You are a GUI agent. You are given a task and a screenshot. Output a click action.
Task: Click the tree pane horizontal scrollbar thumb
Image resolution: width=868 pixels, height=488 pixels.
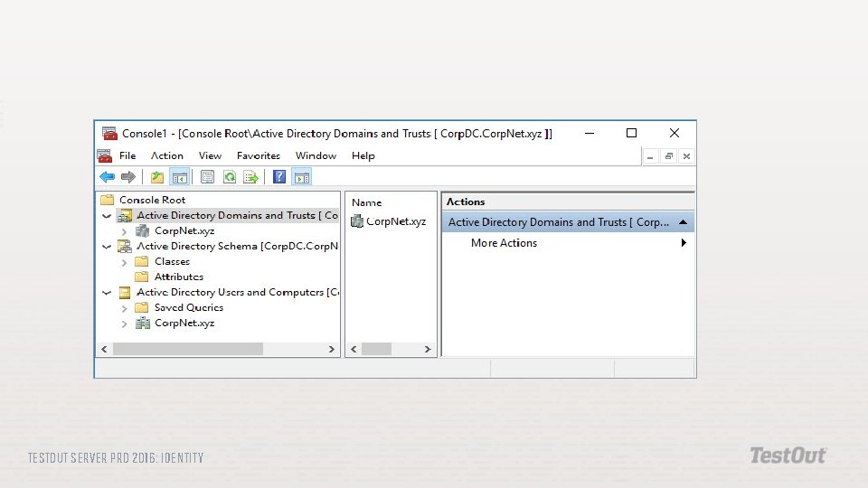pyautogui.click(x=188, y=349)
